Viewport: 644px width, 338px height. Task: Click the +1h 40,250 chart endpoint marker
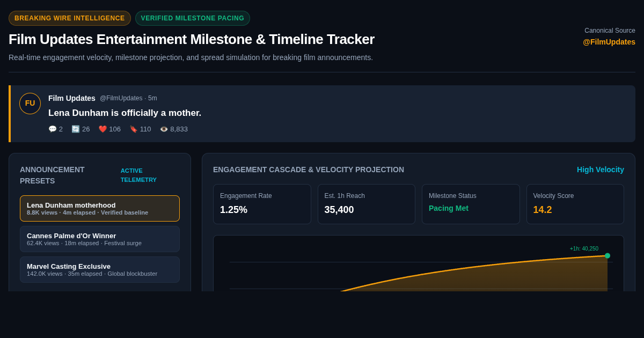point(608,256)
